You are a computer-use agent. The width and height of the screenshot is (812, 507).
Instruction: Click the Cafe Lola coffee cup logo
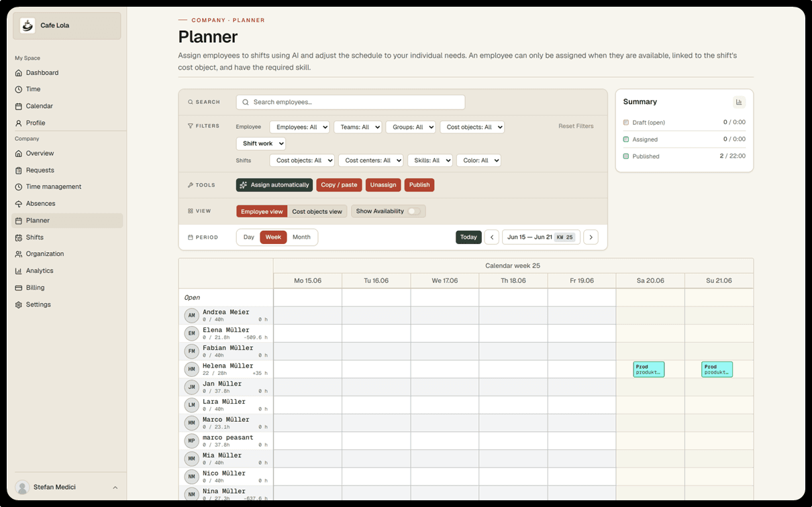pyautogui.click(x=28, y=25)
